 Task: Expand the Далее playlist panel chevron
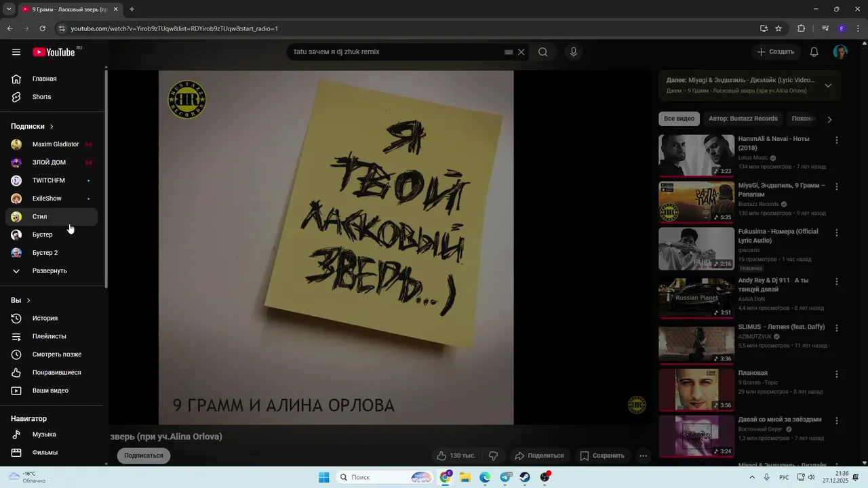point(828,85)
